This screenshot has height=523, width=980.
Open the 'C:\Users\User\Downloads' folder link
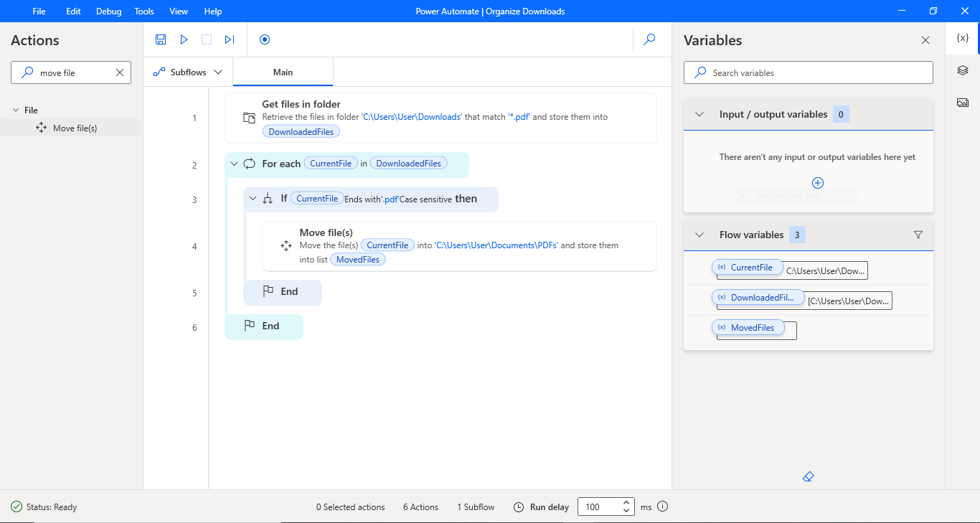[411, 117]
